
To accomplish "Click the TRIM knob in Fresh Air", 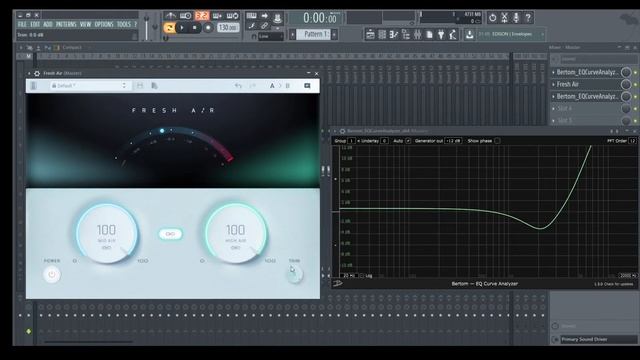I will point(294,274).
